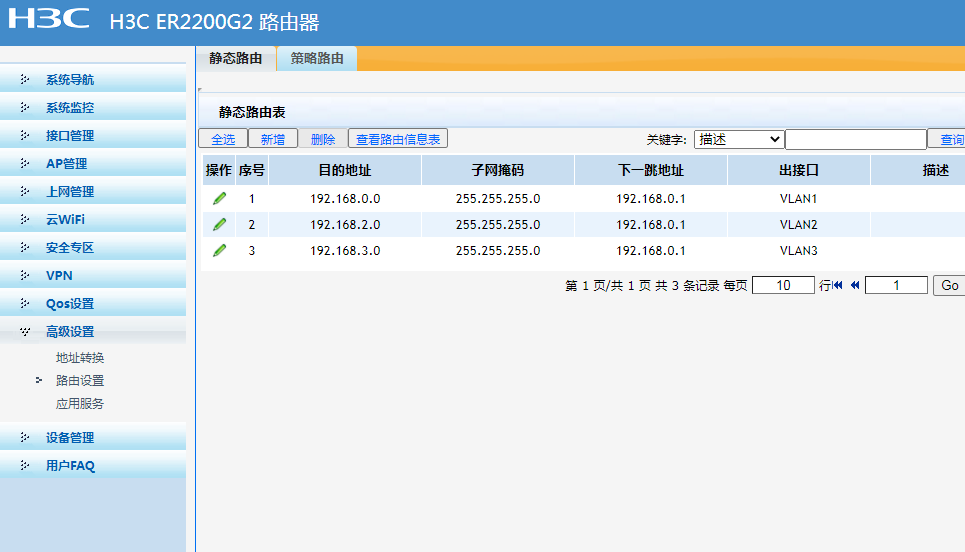The height and width of the screenshot is (552, 965).
Task: Click the 查询 search button
Action: tap(948, 140)
